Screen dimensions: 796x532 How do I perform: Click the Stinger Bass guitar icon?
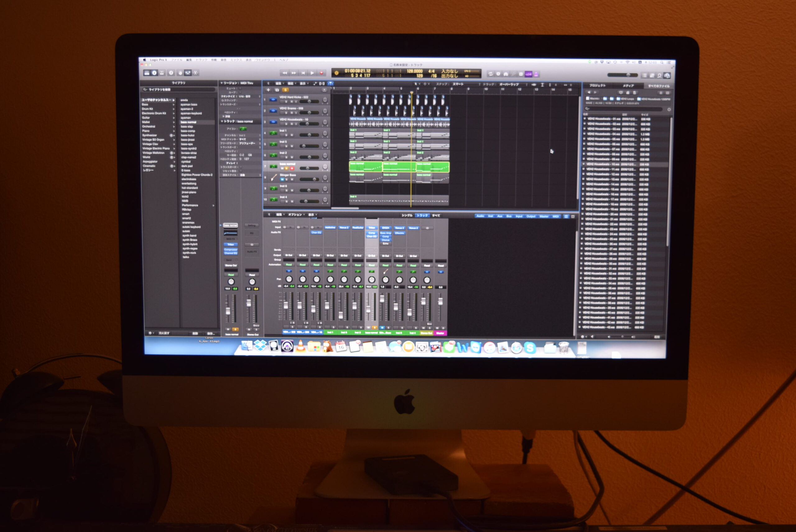click(x=274, y=178)
